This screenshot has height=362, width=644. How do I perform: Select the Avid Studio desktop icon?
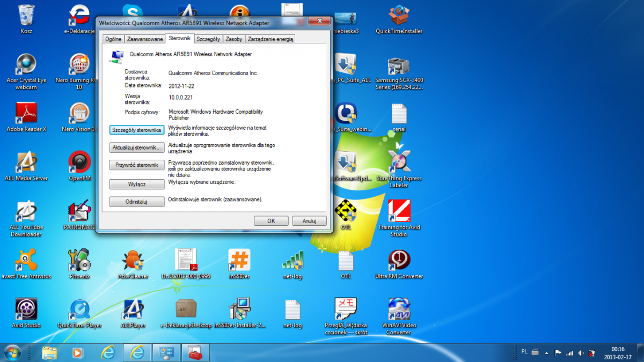26,313
